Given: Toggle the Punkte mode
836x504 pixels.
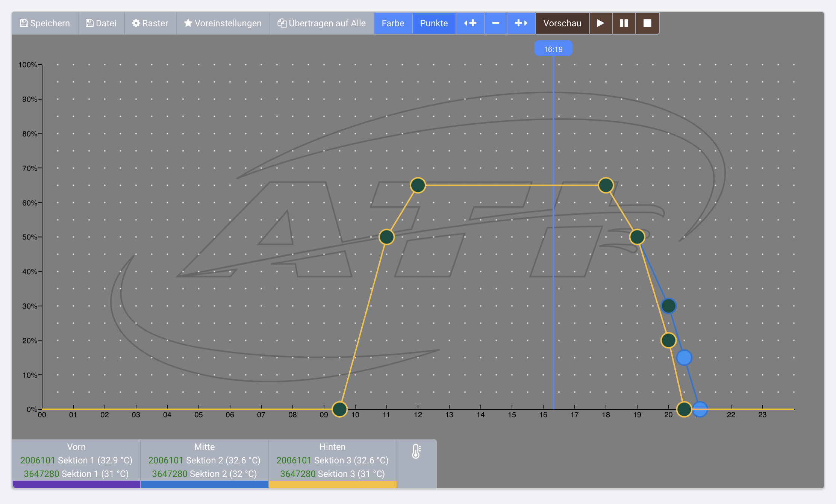Looking at the screenshot, I should point(434,23).
